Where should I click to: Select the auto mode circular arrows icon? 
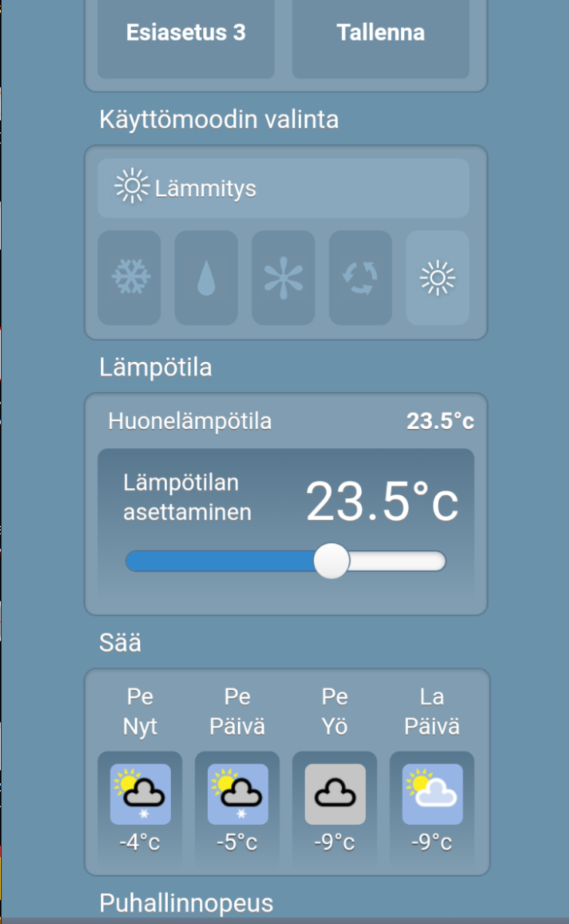pos(360,277)
